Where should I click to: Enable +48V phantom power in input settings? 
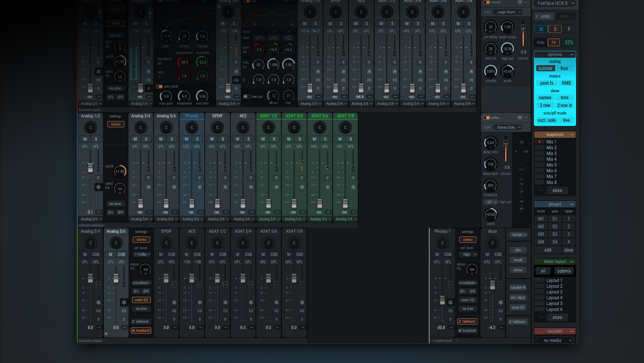pyautogui.click(x=115, y=24)
